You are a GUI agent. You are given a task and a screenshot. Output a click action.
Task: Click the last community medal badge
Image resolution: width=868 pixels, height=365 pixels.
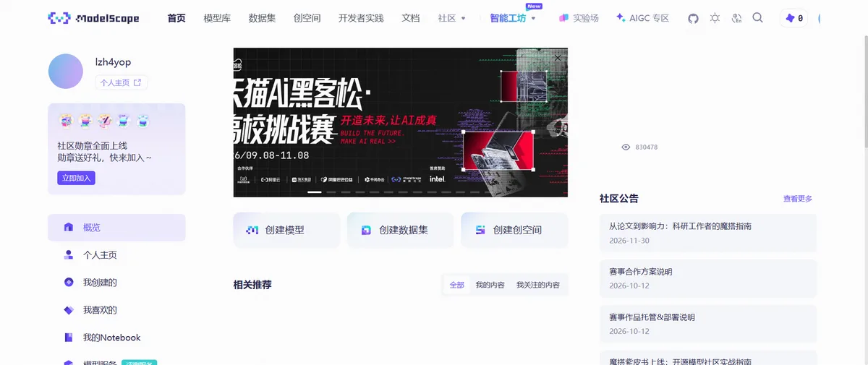(143, 121)
